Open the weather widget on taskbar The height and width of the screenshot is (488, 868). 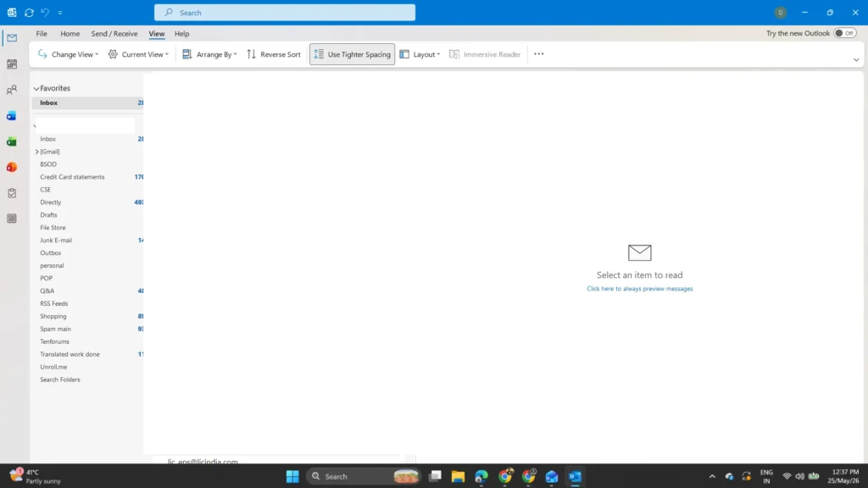coord(35,476)
